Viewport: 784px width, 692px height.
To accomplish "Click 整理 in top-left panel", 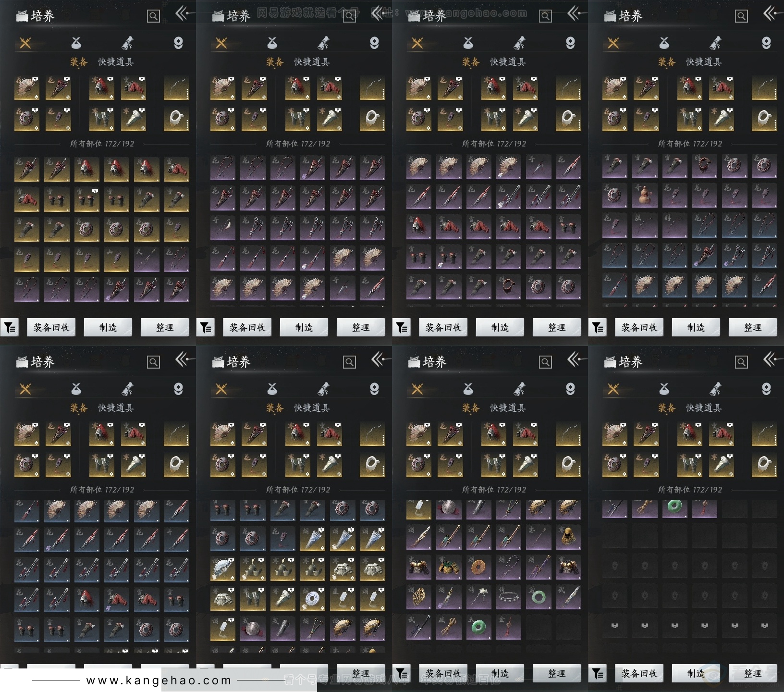I will click(x=165, y=328).
